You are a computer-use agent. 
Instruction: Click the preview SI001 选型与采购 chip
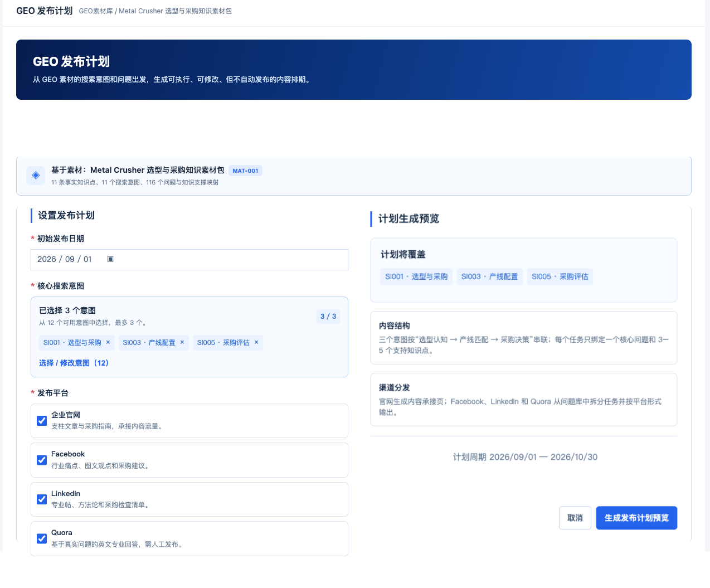click(417, 276)
